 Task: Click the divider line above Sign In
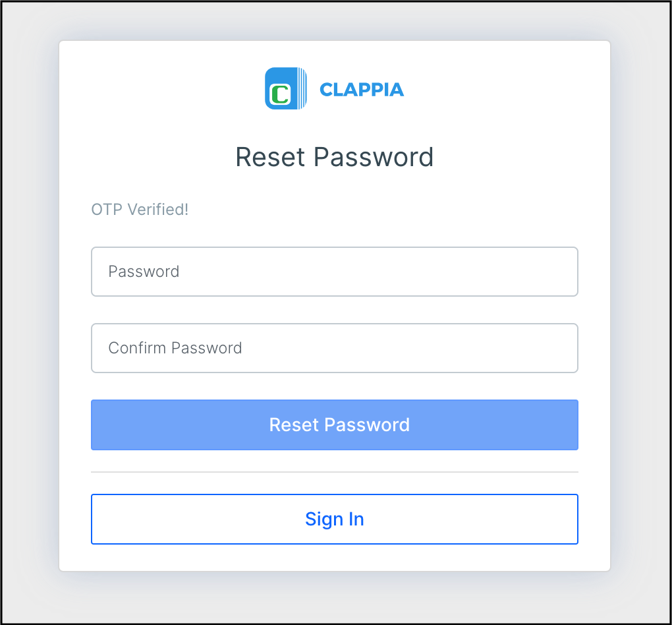(335, 472)
